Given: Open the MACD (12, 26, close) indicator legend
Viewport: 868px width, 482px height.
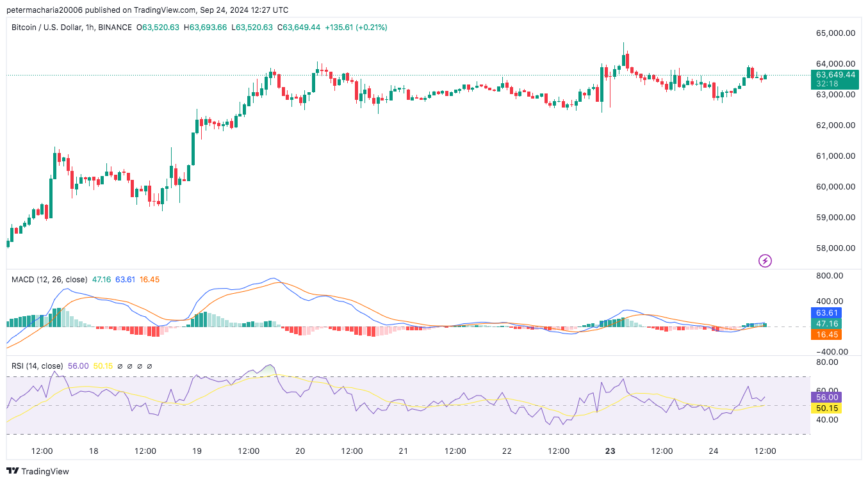Looking at the screenshot, I should click(x=49, y=280).
